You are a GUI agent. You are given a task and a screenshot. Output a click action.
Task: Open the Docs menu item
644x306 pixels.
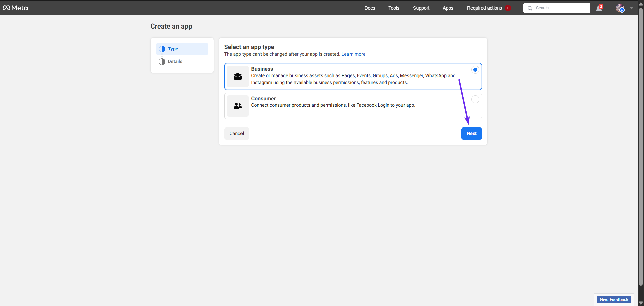tap(370, 8)
